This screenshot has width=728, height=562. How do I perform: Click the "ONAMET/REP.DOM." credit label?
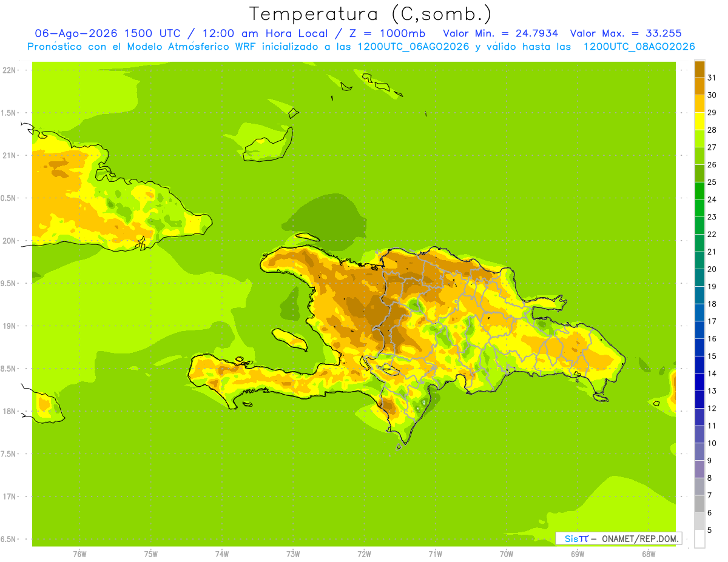(x=640, y=538)
